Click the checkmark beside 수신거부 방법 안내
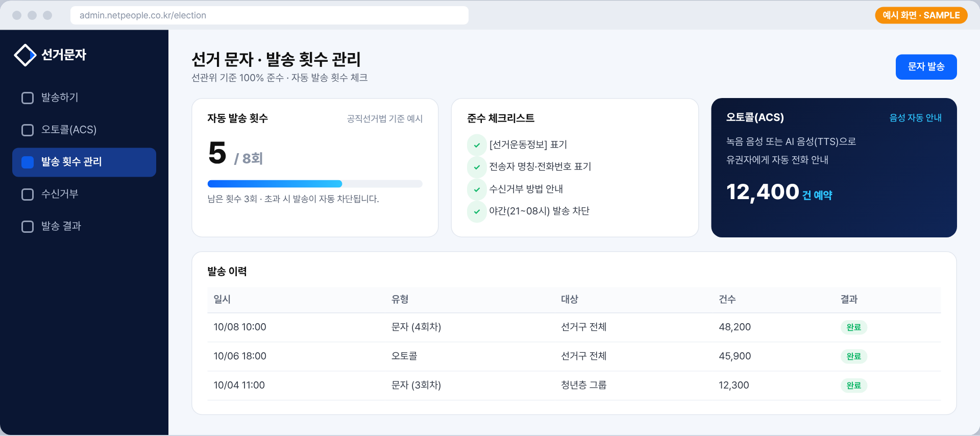Image resolution: width=980 pixels, height=436 pixels. (x=477, y=189)
